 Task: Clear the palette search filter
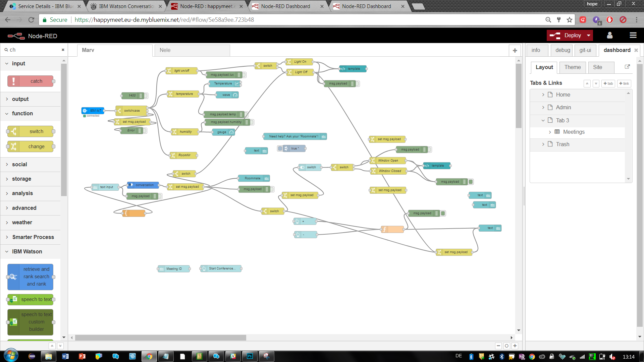(63, 50)
